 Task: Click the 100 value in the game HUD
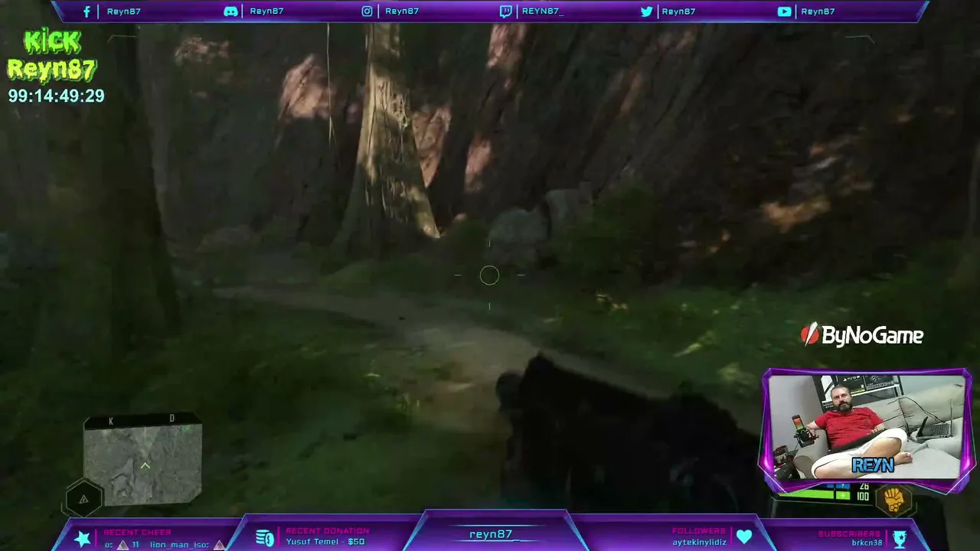point(863,497)
